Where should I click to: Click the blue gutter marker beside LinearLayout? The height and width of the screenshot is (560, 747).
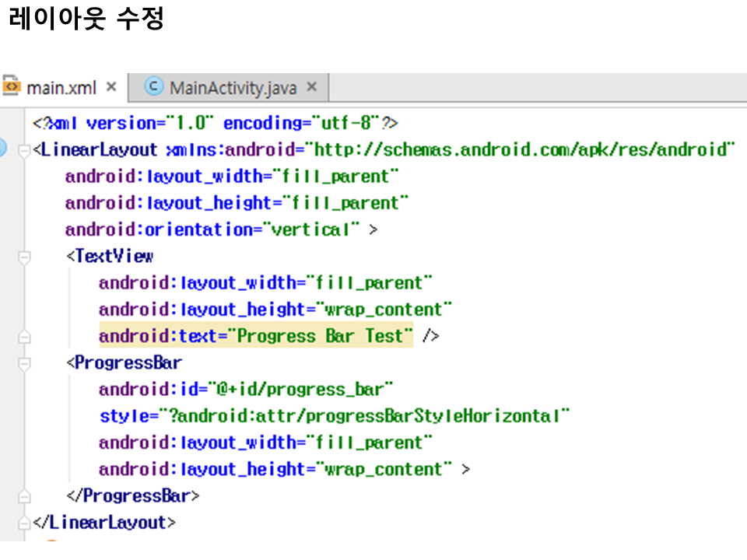coord(2,149)
